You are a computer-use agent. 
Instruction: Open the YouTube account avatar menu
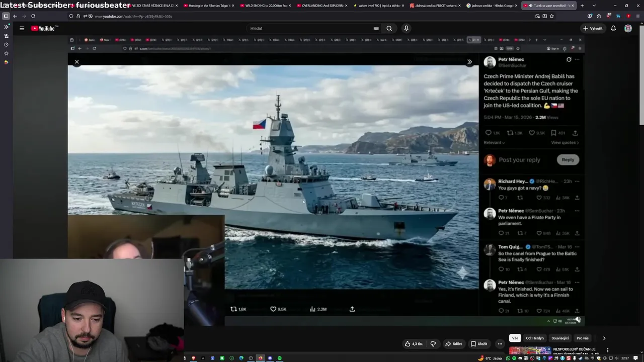point(628,28)
